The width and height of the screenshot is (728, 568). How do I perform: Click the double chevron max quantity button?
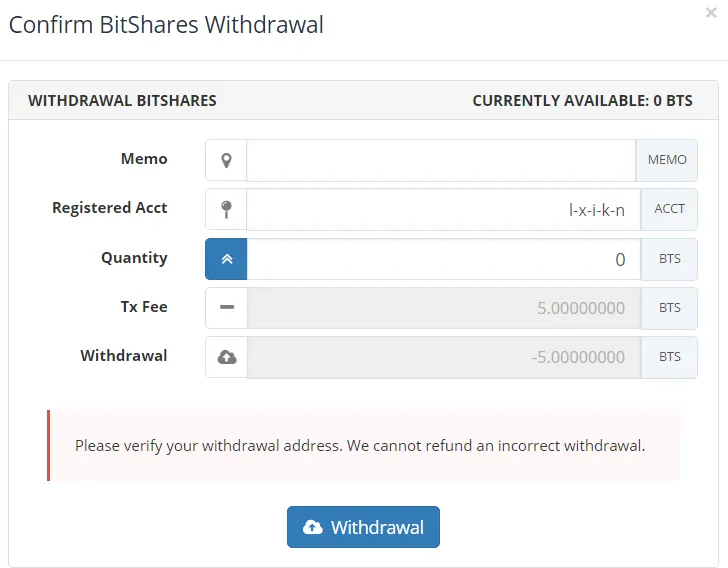pyautogui.click(x=226, y=259)
